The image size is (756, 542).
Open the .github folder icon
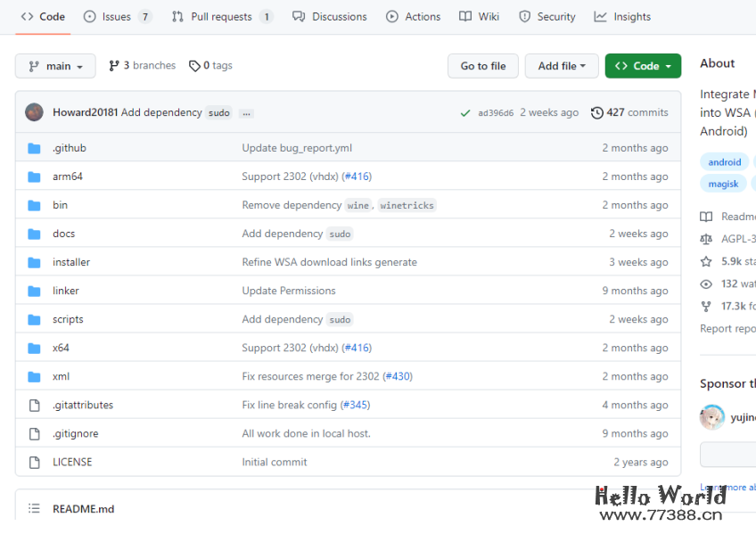[35, 148]
